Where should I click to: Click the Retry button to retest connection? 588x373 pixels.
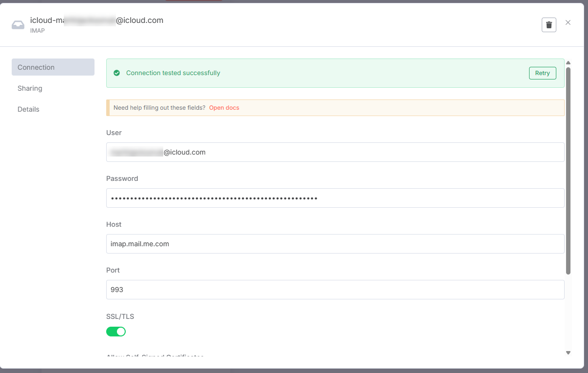click(x=542, y=73)
